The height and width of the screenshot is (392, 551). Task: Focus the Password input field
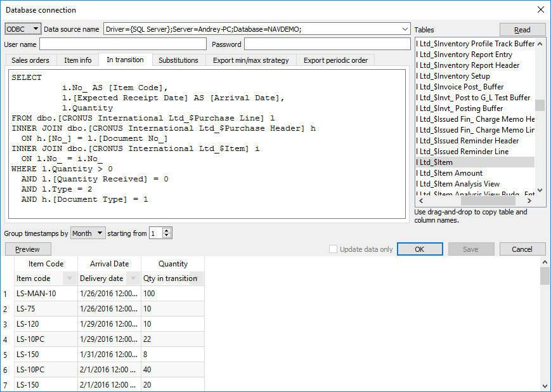point(327,44)
